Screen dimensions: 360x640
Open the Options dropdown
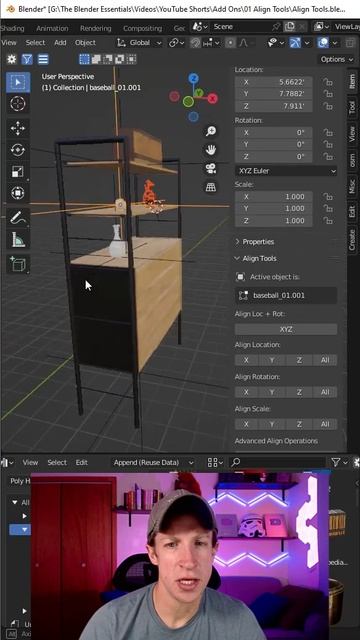[x=337, y=59]
